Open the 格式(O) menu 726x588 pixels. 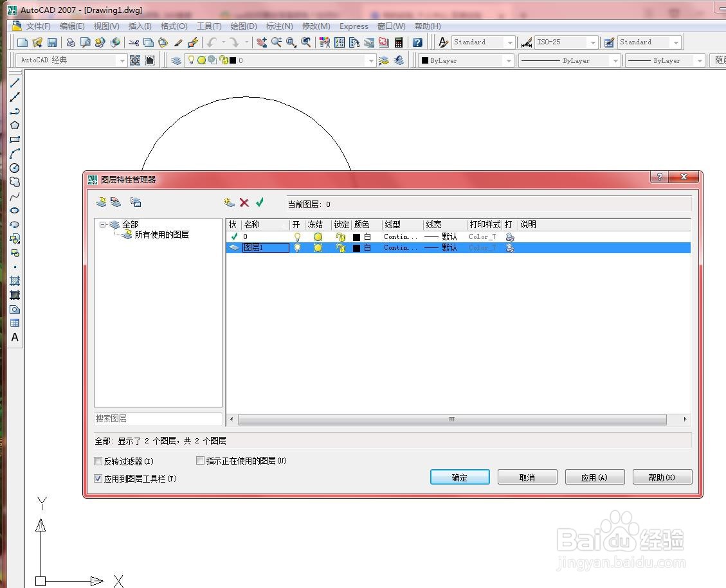[x=174, y=26]
